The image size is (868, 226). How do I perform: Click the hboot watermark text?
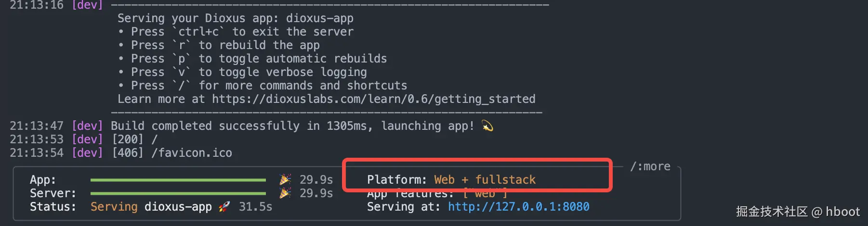[x=843, y=212]
